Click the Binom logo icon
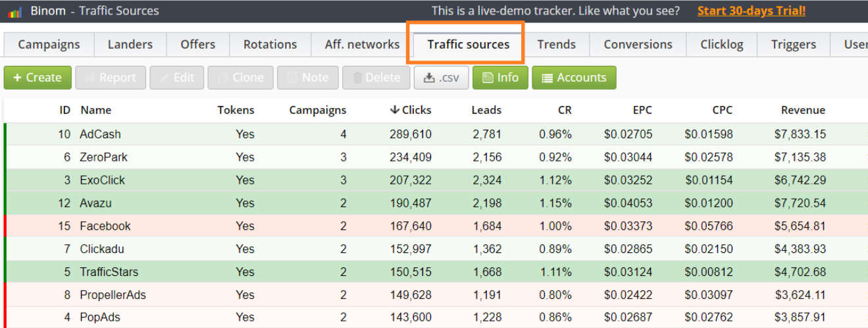Screen dimensions: 868x328 point(14,12)
